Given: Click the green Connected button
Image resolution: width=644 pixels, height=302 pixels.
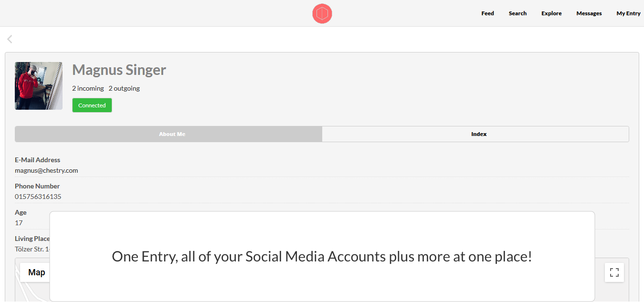Looking at the screenshot, I should [x=92, y=105].
